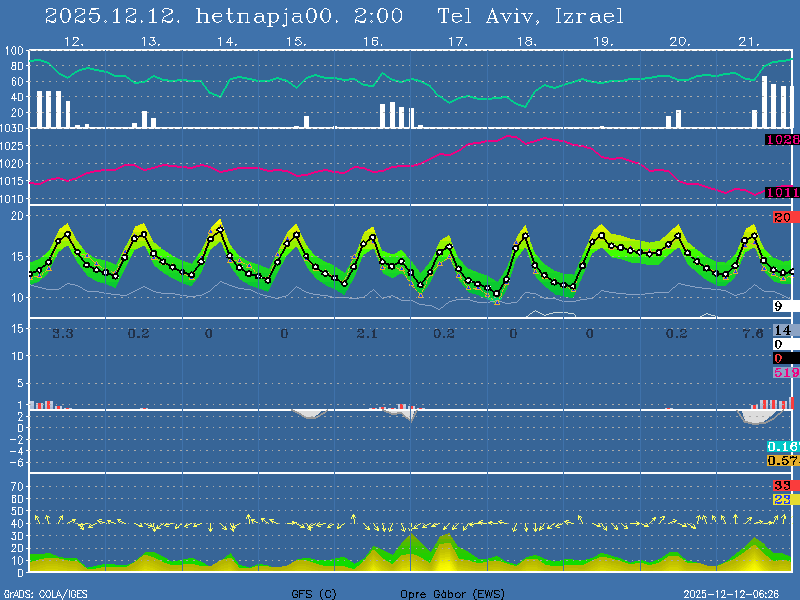Click the Tel Aviv, Izrael location title
The image size is (800, 600).
[531, 16]
